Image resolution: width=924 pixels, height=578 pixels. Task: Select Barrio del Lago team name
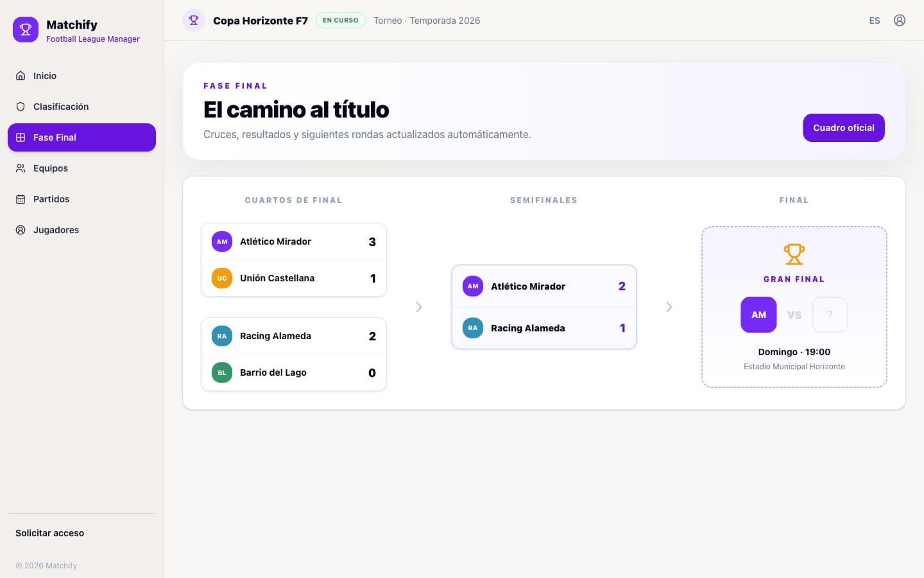273,372
